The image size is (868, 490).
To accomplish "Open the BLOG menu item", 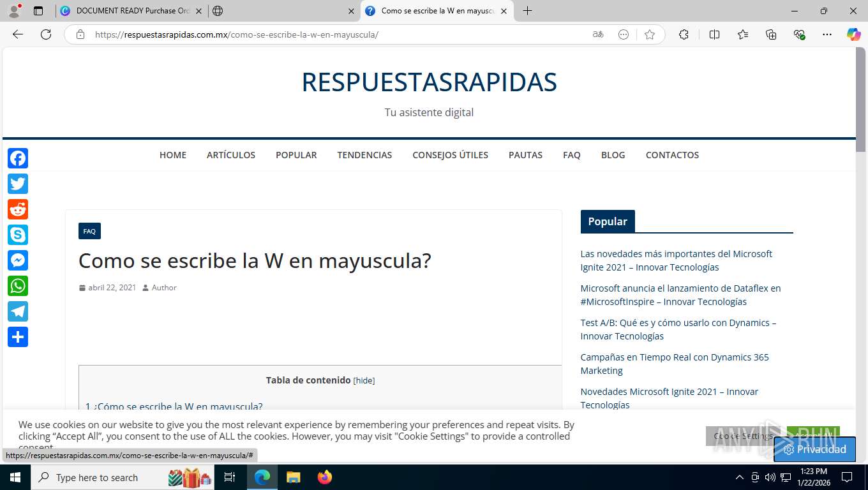I will pyautogui.click(x=613, y=155).
